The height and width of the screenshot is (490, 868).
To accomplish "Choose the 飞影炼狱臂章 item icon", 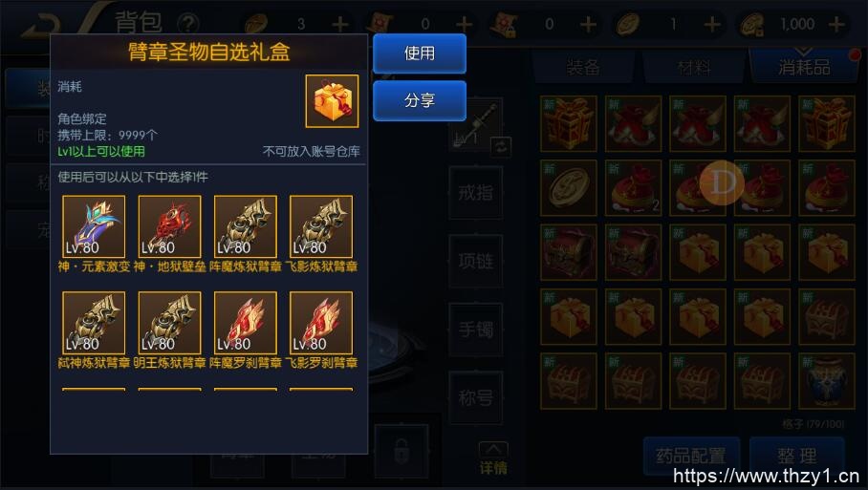I will pyautogui.click(x=321, y=226).
